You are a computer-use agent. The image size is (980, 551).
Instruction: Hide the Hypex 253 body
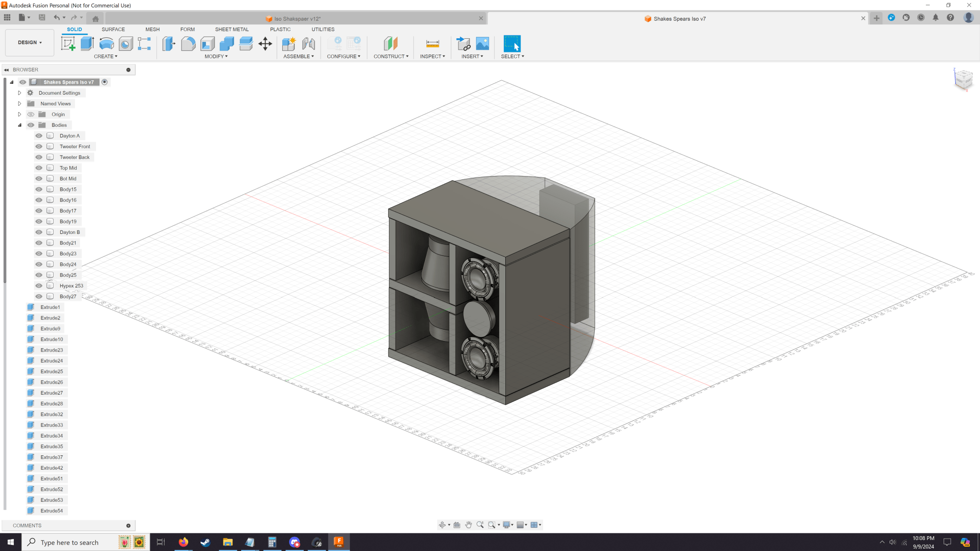tap(39, 286)
